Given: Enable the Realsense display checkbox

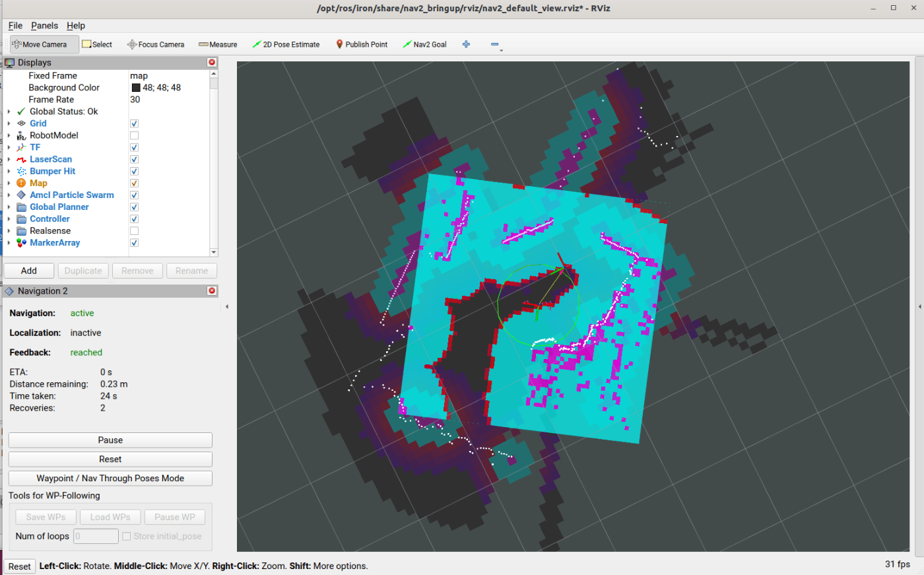Looking at the screenshot, I should coord(134,230).
